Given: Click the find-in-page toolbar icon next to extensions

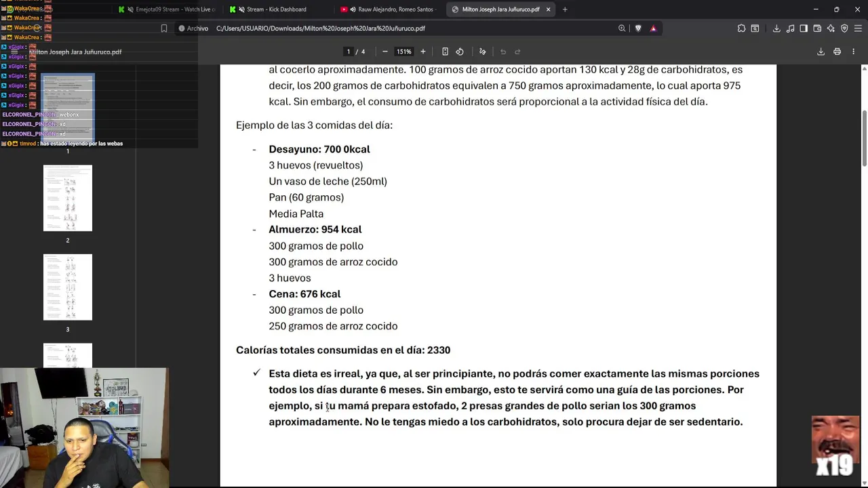Looking at the screenshot, I should coord(755,28).
